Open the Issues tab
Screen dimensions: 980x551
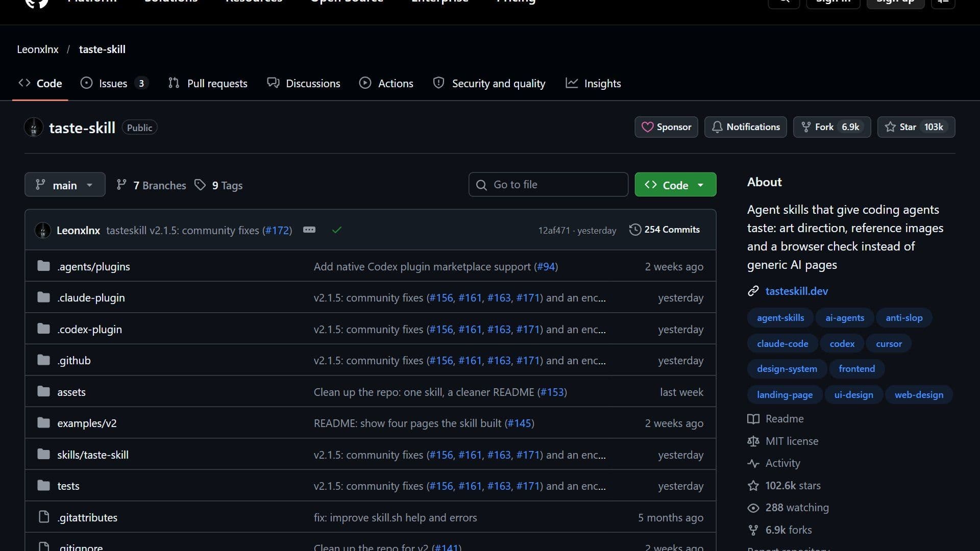tap(114, 83)
